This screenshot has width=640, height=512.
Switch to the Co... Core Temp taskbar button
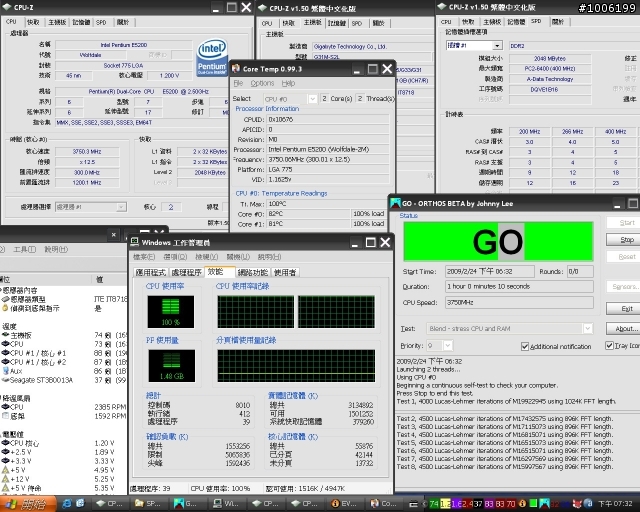coord(384,503)
